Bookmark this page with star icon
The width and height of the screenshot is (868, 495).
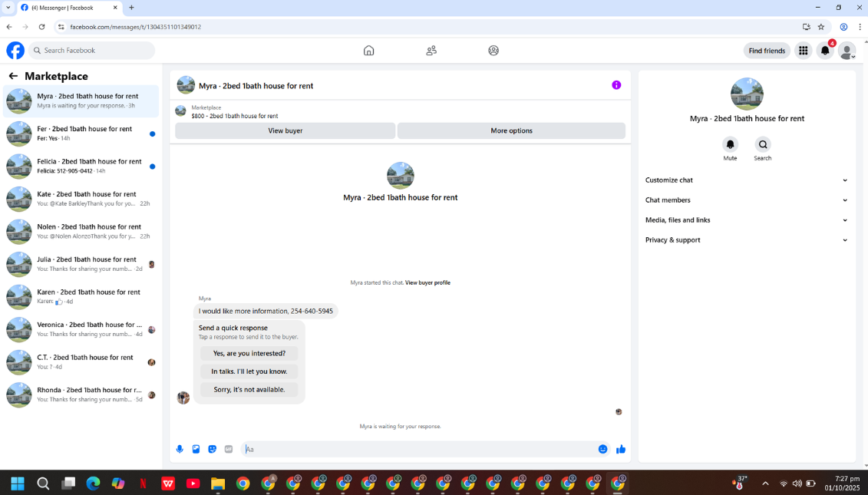(x=821, y=27)
